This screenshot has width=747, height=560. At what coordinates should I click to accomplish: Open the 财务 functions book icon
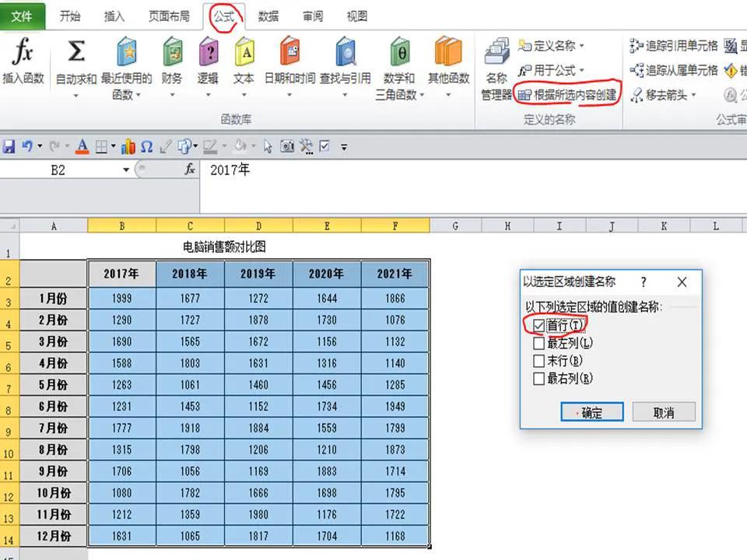click(x=173, y=51)
